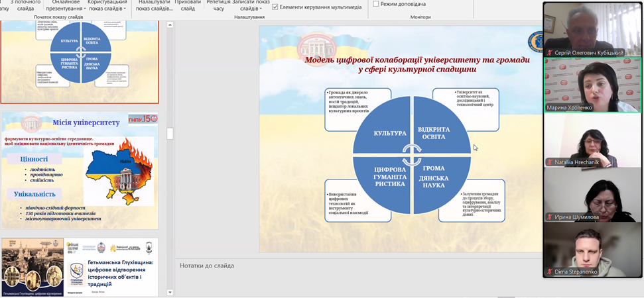Screen dimensions: 644x298
Task: Click the university emblem above the slide title
Action: click(x=317, y=44)
